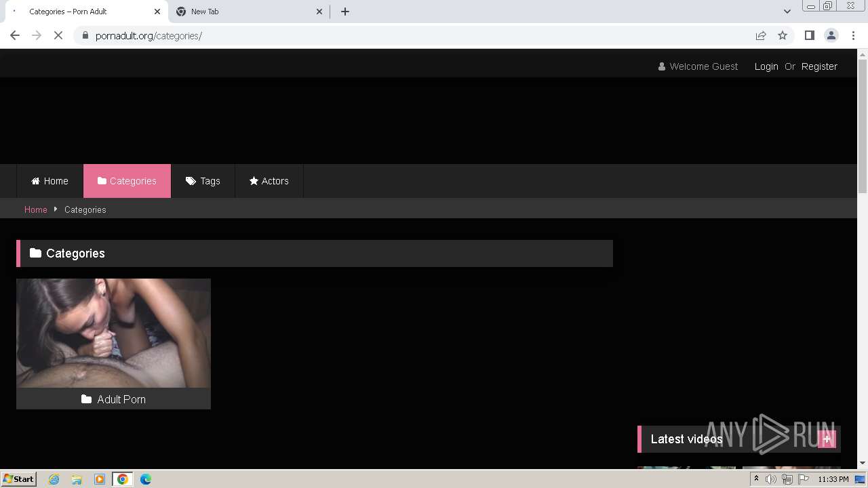This screenshot has height=488, width=868.
Task: Show hidden system tray icons
Action: (756, 479)
